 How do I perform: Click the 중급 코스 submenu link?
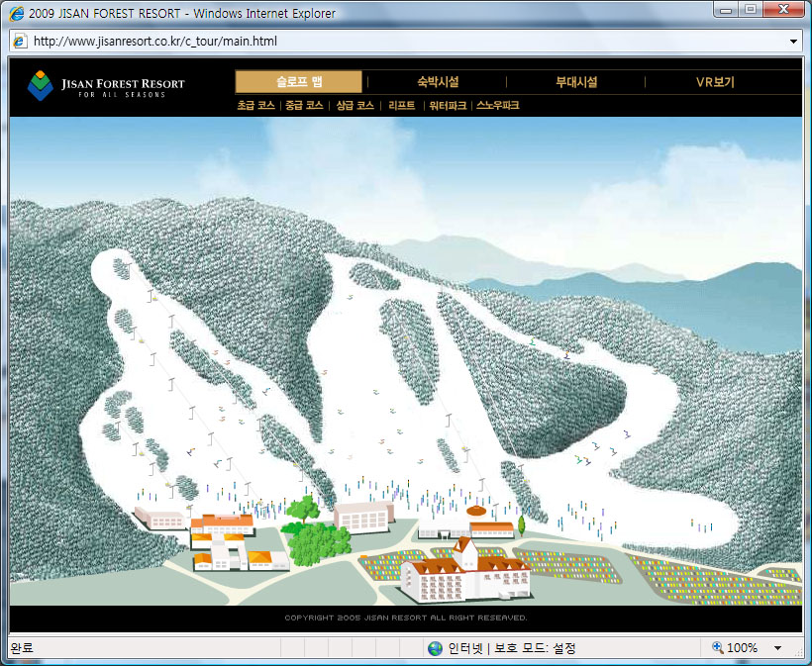304,105
